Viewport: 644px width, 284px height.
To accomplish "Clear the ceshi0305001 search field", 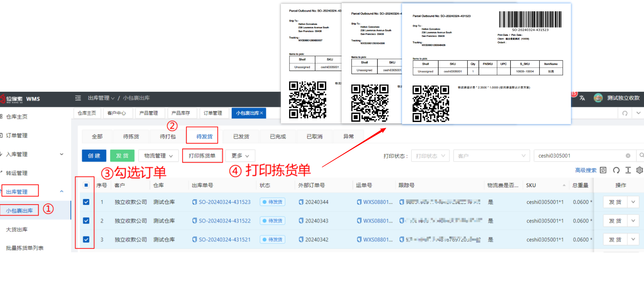I will [628, 156].
